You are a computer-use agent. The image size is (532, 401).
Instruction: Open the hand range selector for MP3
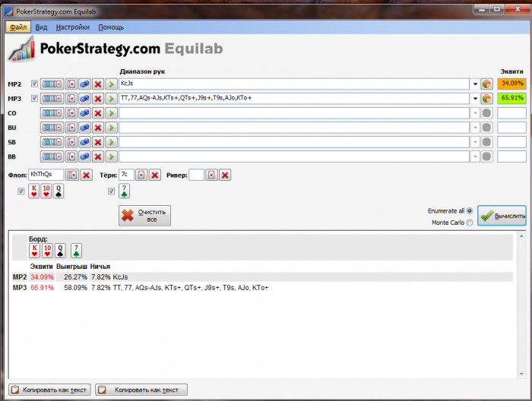(x=52, y=98)
